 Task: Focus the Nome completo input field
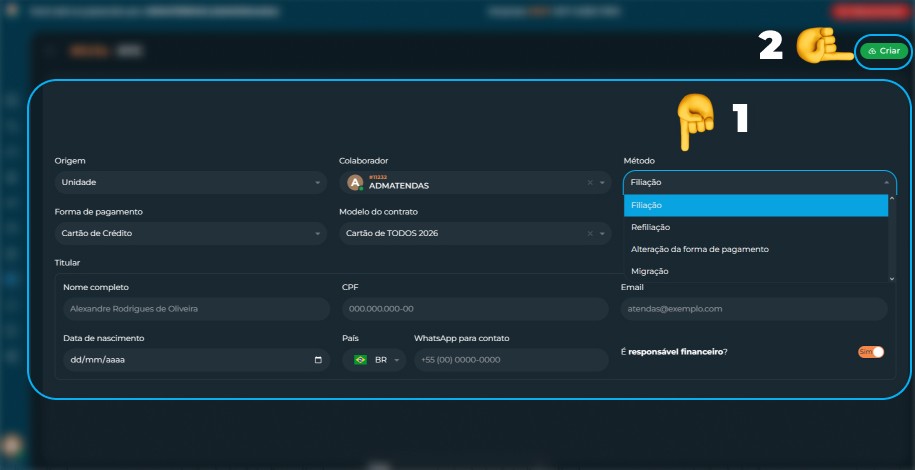(197, 309)
